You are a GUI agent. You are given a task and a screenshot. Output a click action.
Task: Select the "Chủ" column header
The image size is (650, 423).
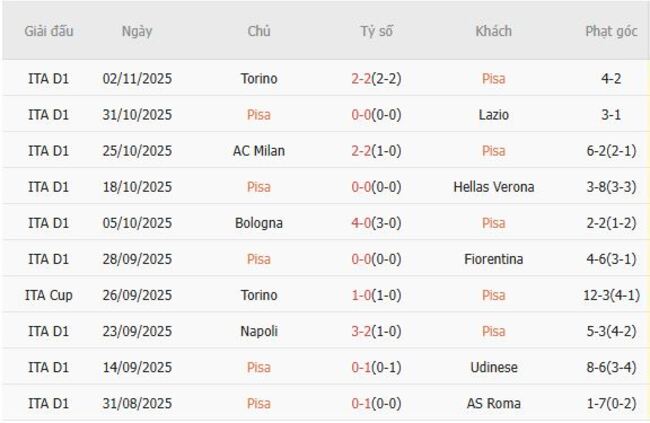[259, 31]
